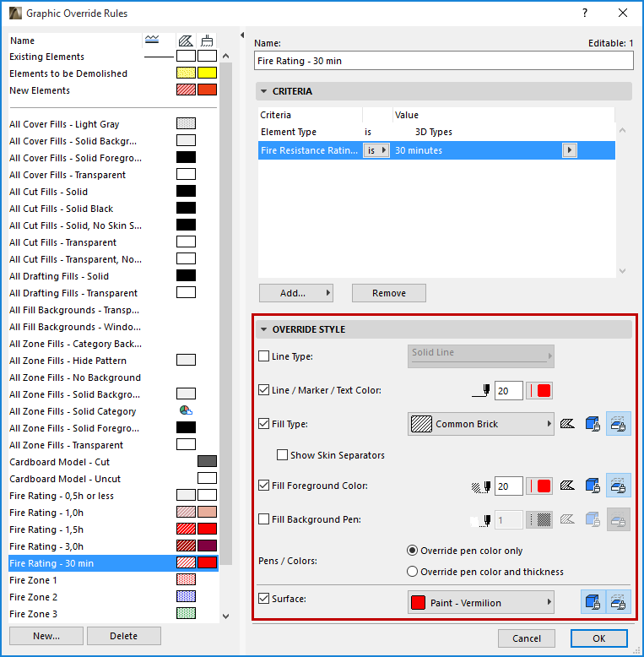Click the Fill Type cover fill icon
The width and height of the screenshot is (644, 657).
[593, 424]
